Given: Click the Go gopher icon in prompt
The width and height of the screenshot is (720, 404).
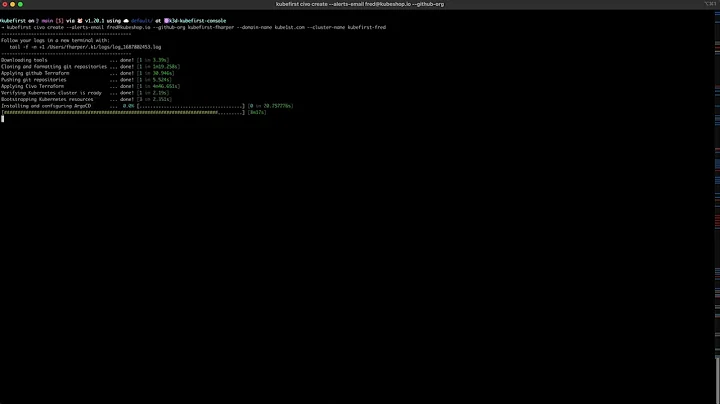Looking at the screenshot, I should tap(80, 21).
